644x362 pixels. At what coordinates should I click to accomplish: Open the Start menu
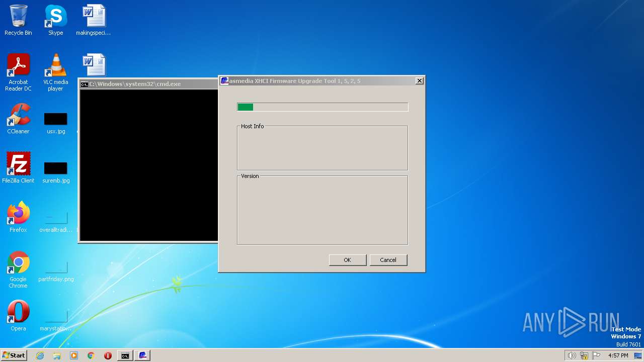[x=14, y=355]
